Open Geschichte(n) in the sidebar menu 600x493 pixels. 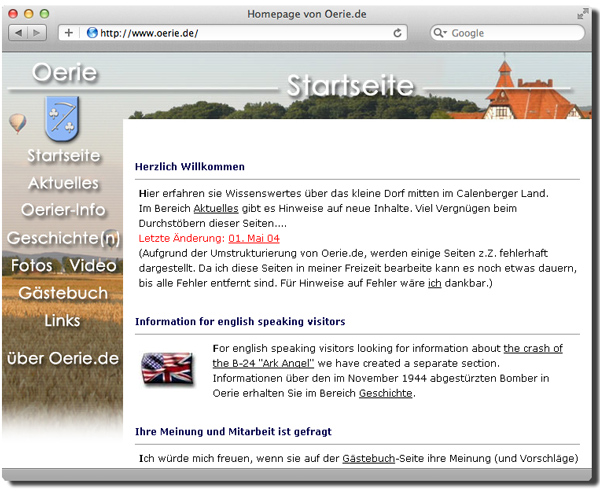pyautogui.click(x=63, y=238)
